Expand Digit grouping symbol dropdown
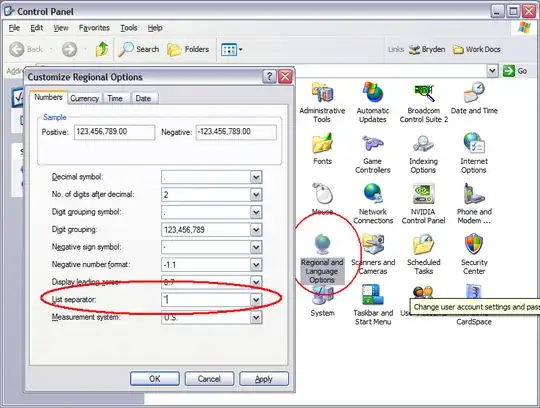The width and height of the screenshot is (540, 408). pos(256,212)
